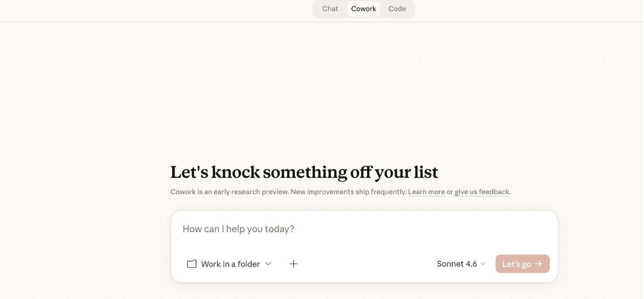Open the "give us feedback" link
Screen dimensions: 644x299
[x=482, y=192]
